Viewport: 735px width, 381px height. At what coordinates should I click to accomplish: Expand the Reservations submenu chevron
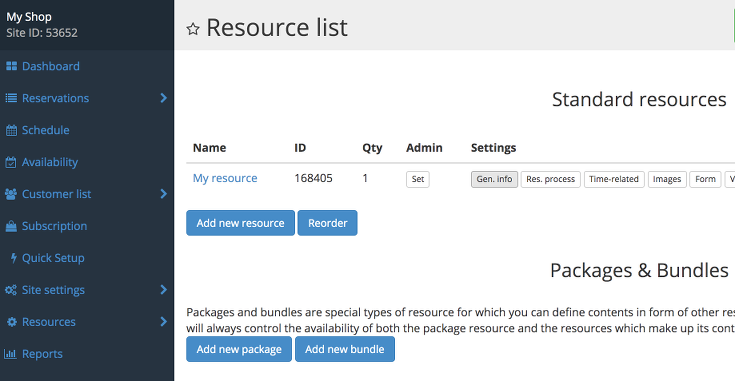pos(163,98)
